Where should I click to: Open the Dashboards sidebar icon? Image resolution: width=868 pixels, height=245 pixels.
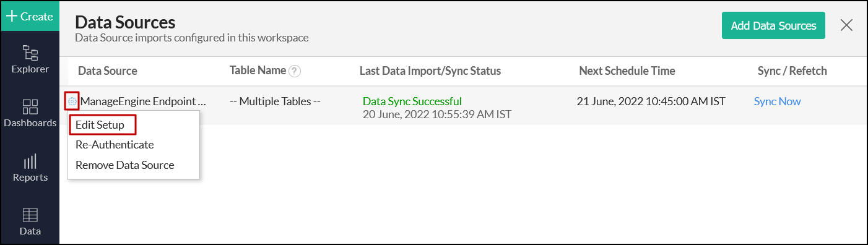[x=30, y=113]
